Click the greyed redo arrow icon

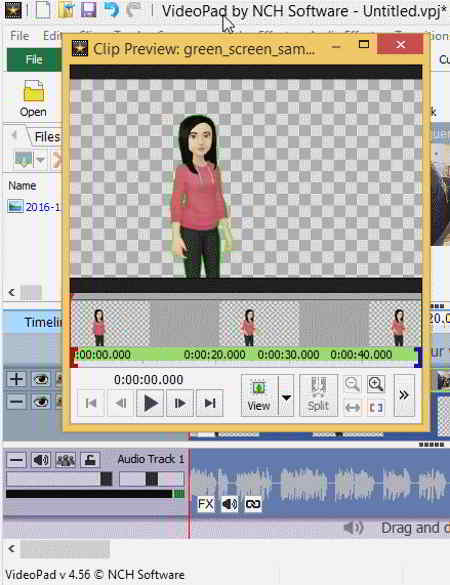pos(134,10)
